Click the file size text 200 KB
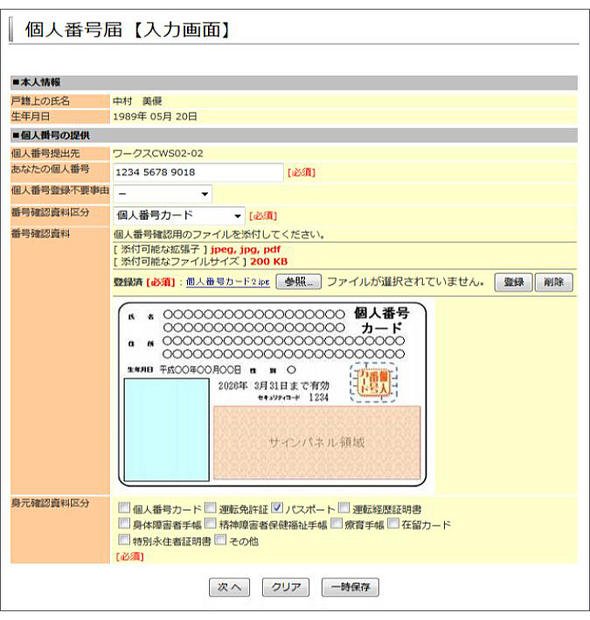Image resolution: width=590 pixels, height=620 pixels. pyautogui.click(x=269, y=261)
